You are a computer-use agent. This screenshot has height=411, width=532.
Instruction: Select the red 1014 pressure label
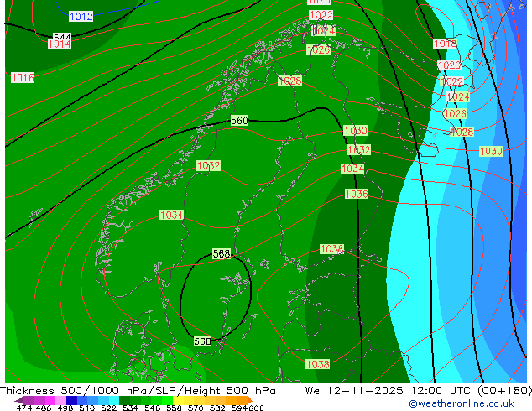click(x=60, y=44)
